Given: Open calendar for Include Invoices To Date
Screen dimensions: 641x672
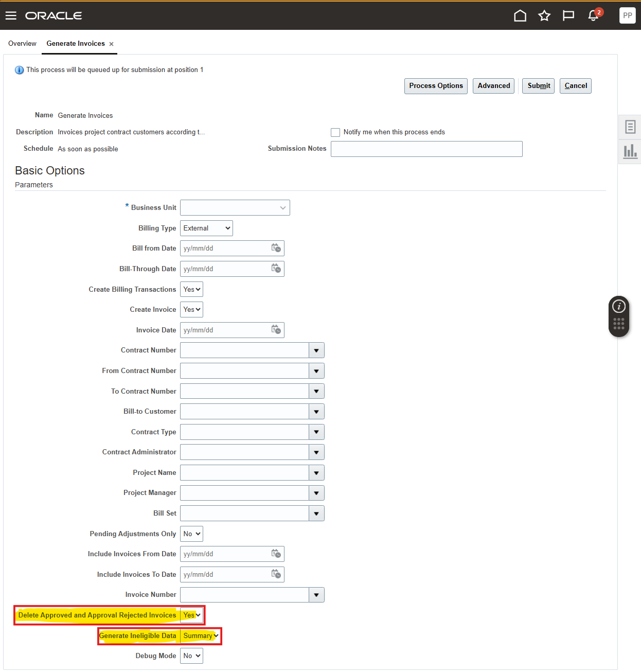Looking at the screenshot, I should [276, 574].
